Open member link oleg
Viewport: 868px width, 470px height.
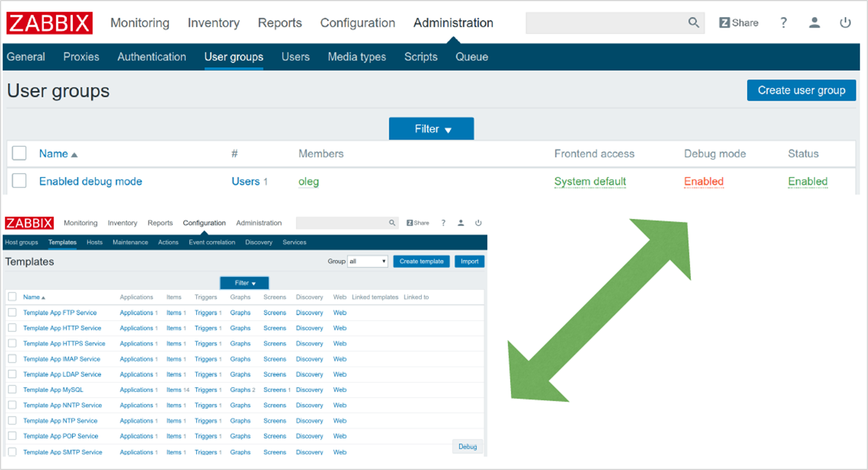coord(309,181)
